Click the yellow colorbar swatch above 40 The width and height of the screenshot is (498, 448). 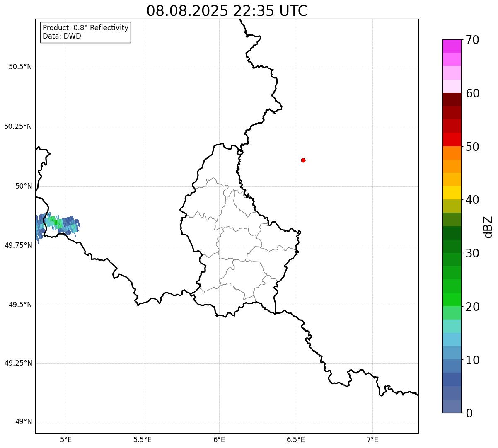tap(452, 193)
